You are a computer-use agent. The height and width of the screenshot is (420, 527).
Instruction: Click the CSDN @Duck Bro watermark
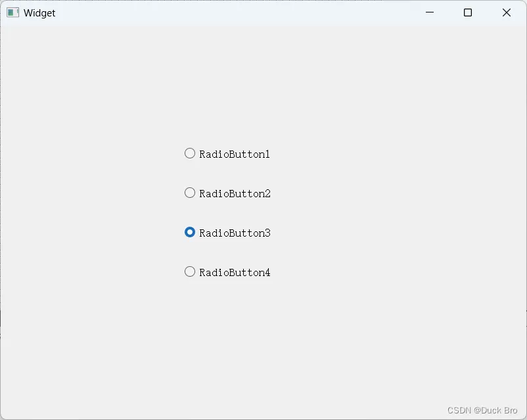coord(482,410)
